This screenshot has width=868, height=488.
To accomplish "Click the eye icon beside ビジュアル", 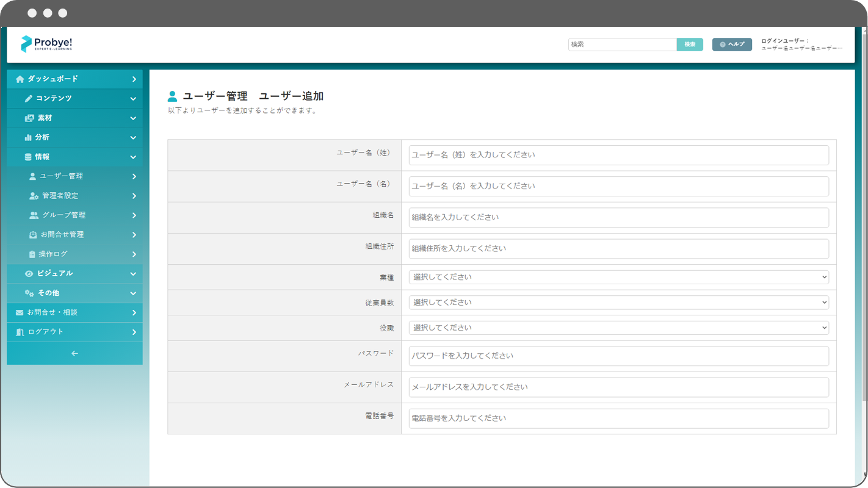I will click(x=29, y=274).
